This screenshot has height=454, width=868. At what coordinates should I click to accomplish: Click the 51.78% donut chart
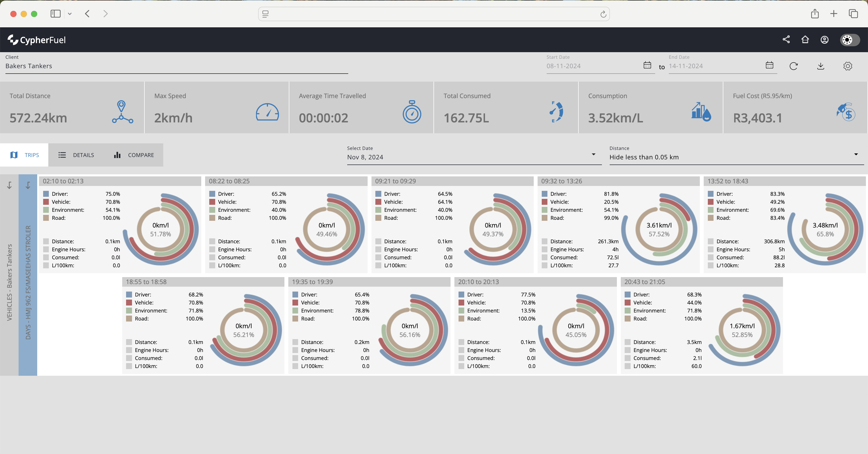pos(160,229)
